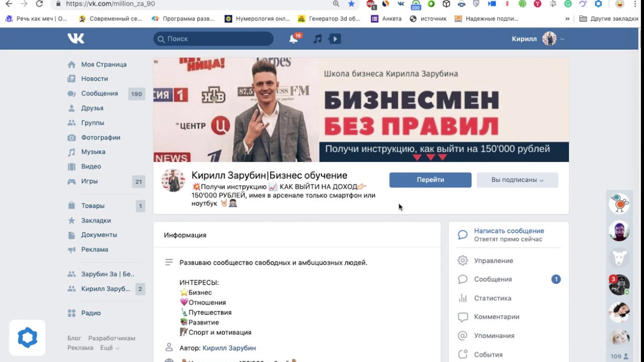The width and height of the screenshot is (644, 362).
Task: Click the Статистика bar chart icon
Action: (462, 298)
